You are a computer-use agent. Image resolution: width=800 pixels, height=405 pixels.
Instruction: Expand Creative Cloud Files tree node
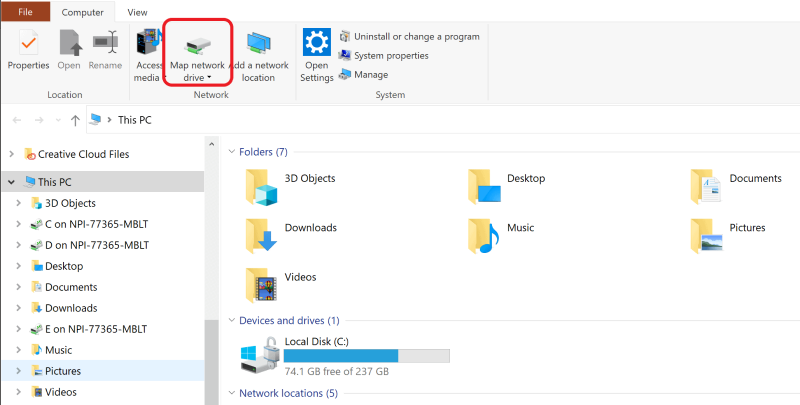pos(12,154)
